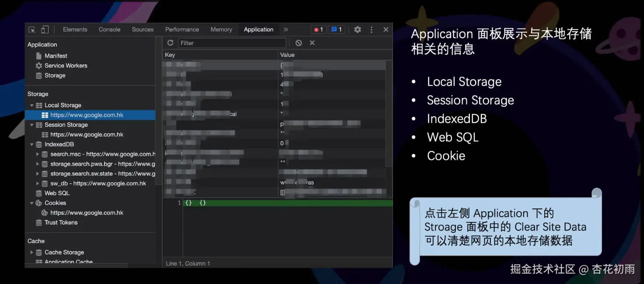Clear all key-value pairs with block icon
The image size is (644, 284).
[298, 43]
